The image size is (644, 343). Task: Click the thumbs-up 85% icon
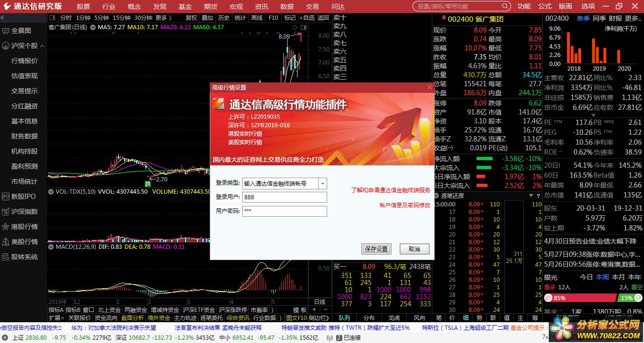549,298
